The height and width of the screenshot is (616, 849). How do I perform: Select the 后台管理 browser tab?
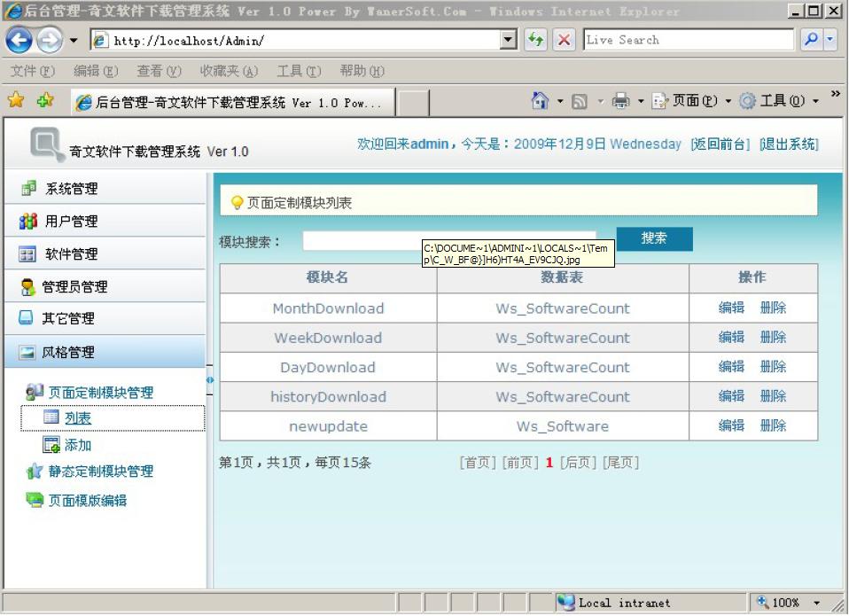coord(233,102)
